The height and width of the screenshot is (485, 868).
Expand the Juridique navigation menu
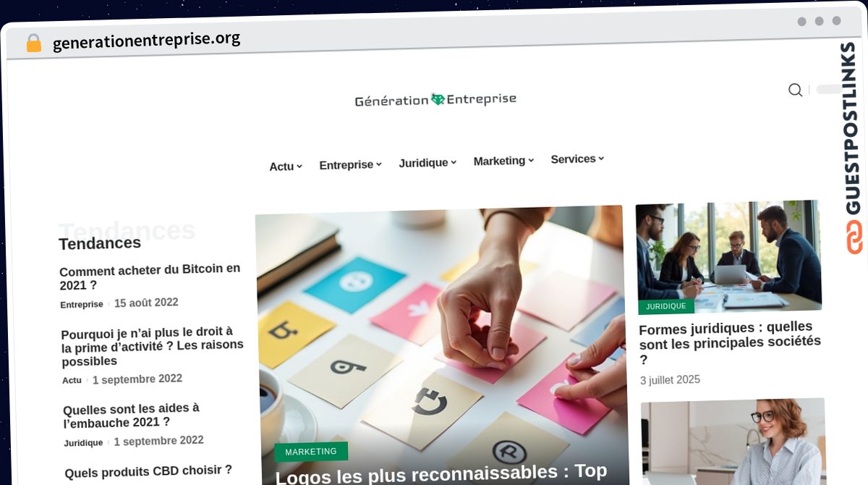[427, 163]
